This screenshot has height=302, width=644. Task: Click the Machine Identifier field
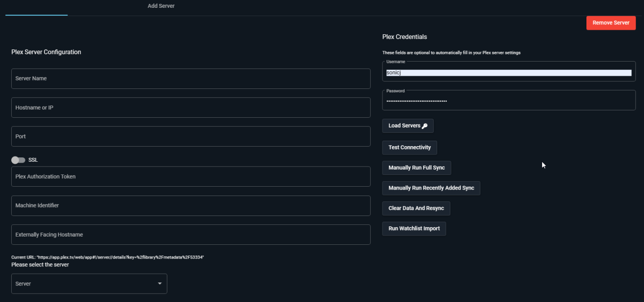(190, 205)
